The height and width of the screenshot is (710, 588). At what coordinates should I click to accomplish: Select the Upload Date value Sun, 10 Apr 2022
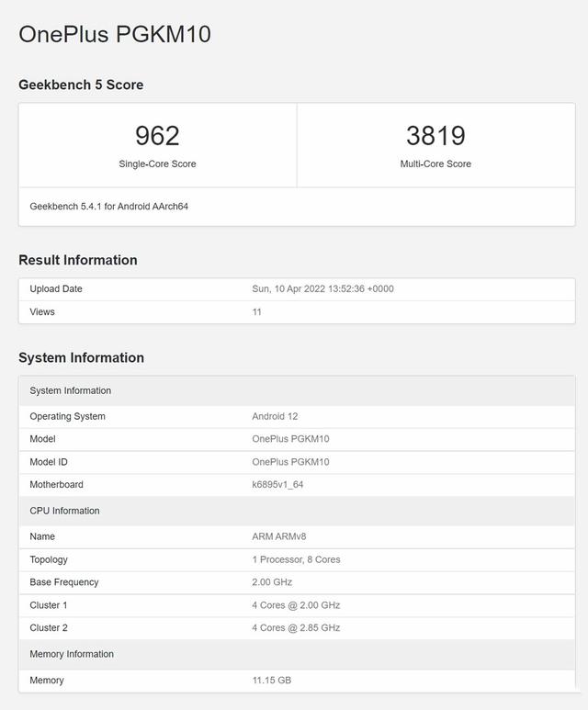pyautogui.click(x=322, y=289)
